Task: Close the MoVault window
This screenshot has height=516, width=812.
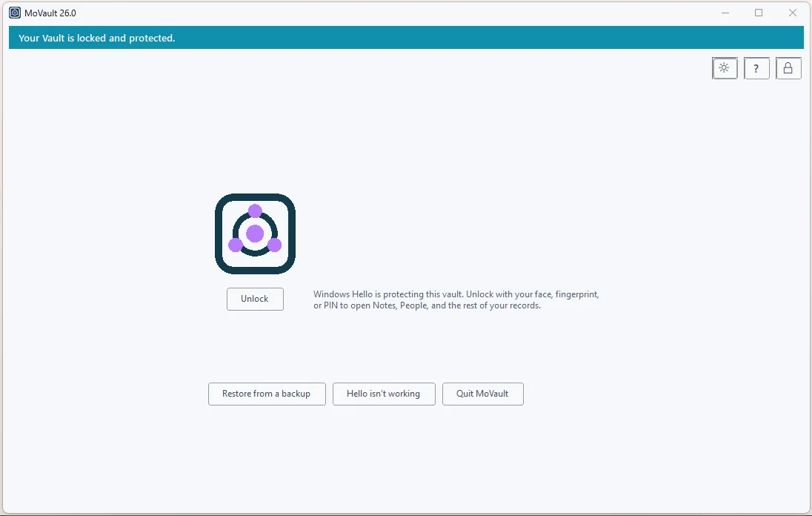Action: point(792,13)
